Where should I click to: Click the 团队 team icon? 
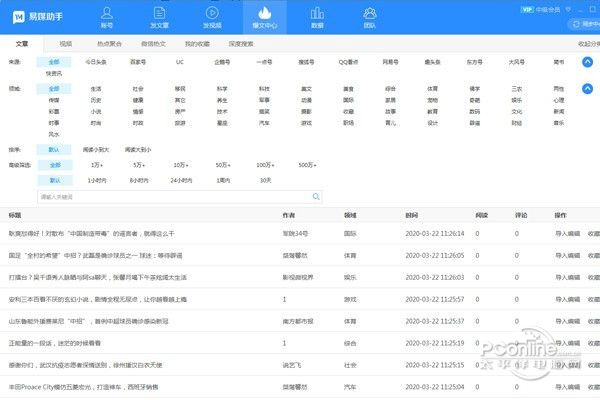pyautogui.click(x=369, y=15)
